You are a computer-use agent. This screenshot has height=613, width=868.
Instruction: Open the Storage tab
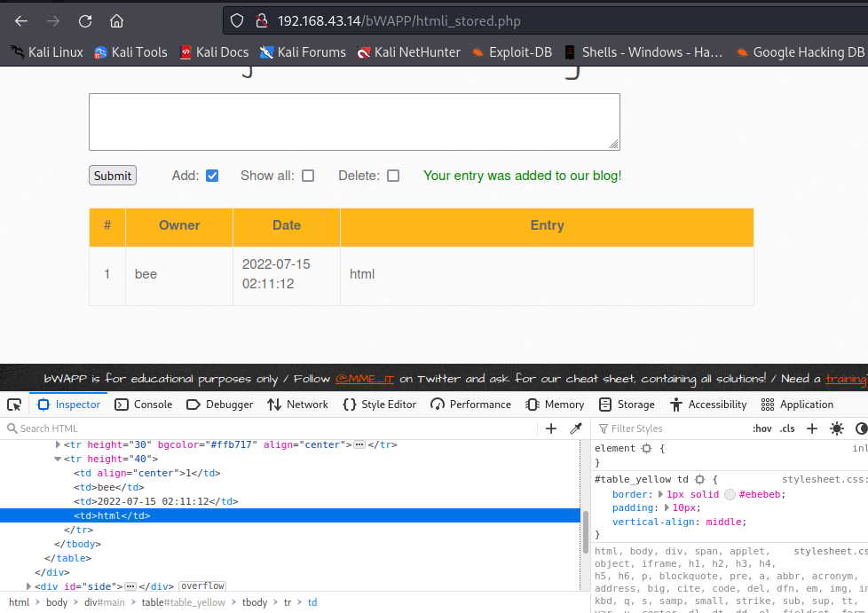[x=627, y=405]
